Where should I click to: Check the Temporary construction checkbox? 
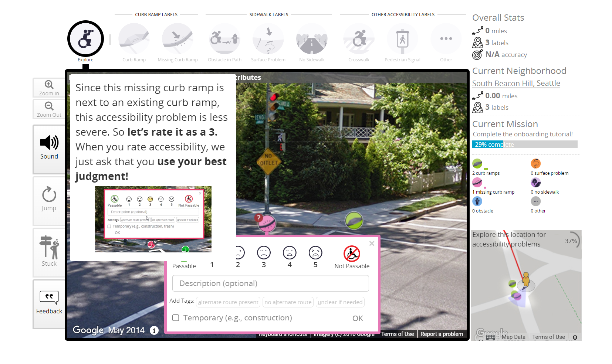176,318
